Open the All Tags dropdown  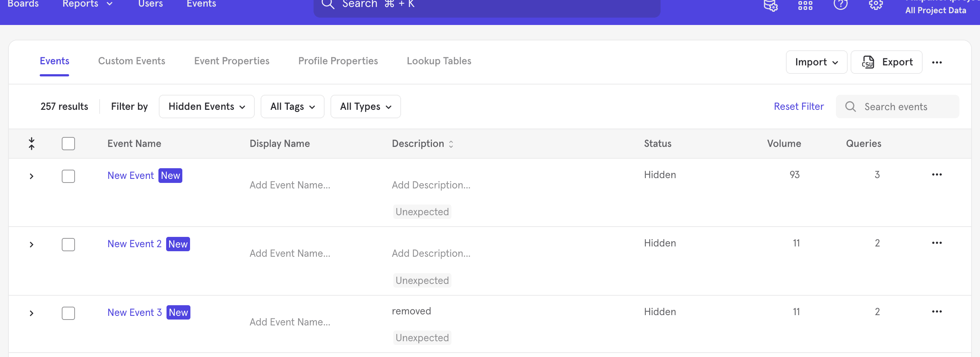click(x=292, y=107)
